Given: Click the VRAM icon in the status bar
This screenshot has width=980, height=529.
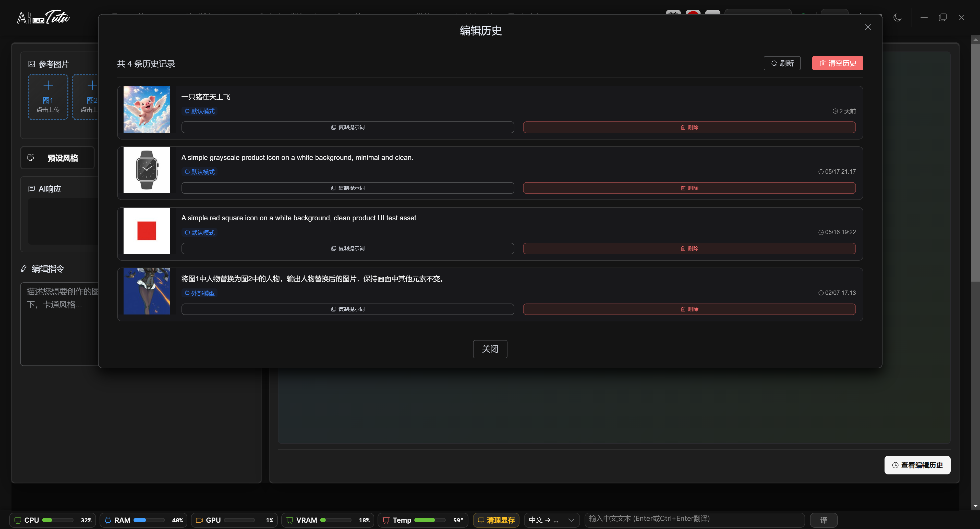Looking at the screenshot, I should [x=289, y=520].
